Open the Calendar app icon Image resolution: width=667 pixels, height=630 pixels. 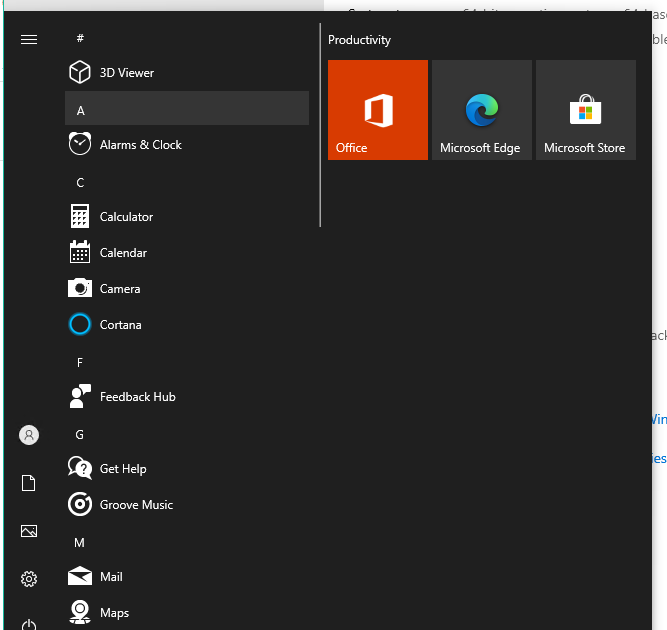point(80,252)
